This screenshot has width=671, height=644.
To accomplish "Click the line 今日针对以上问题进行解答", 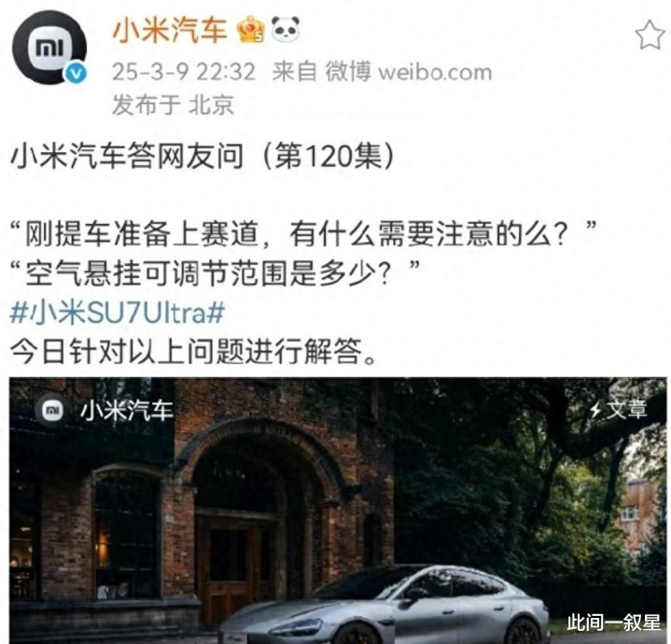I will [193, 351].
